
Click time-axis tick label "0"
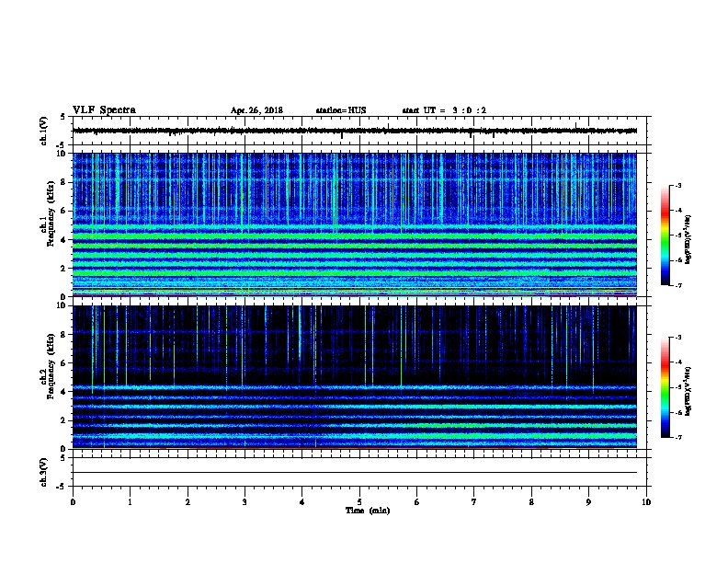point(73,501)
